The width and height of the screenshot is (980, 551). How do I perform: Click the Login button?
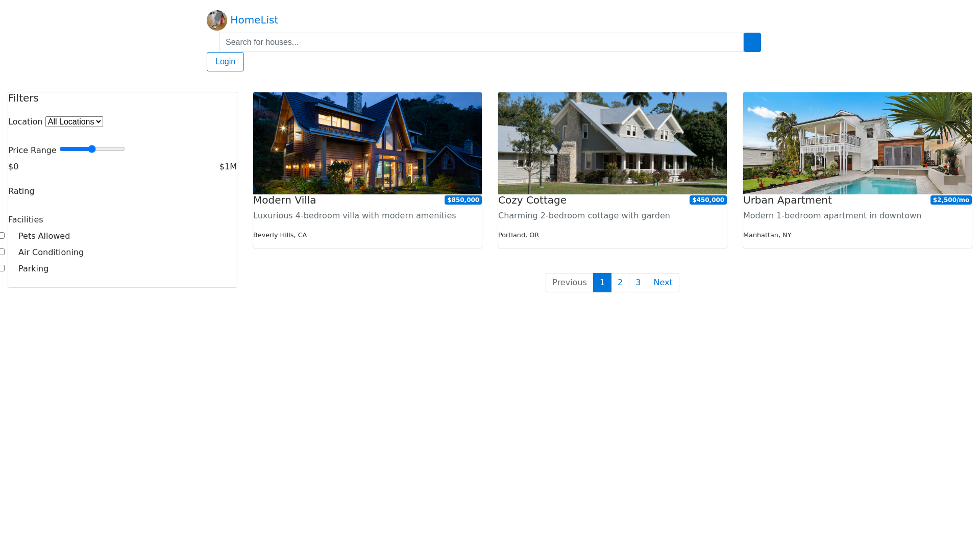point(225,62)
